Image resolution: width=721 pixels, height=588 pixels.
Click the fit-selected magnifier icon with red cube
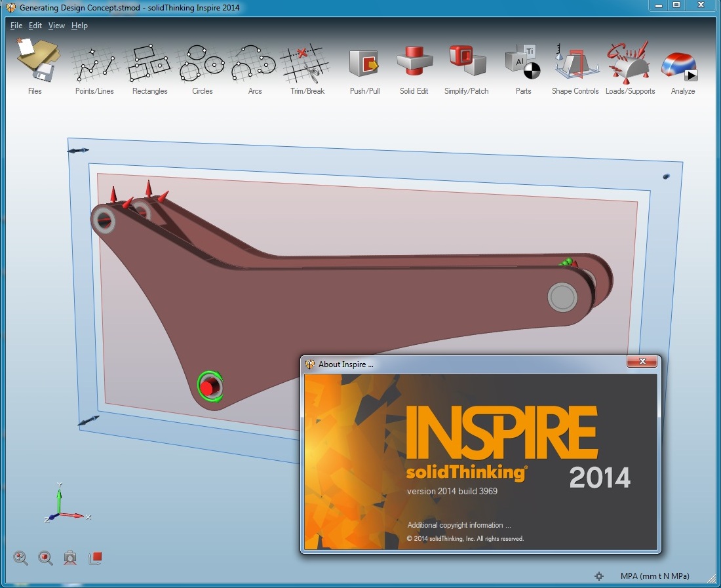tap(45, 558)
